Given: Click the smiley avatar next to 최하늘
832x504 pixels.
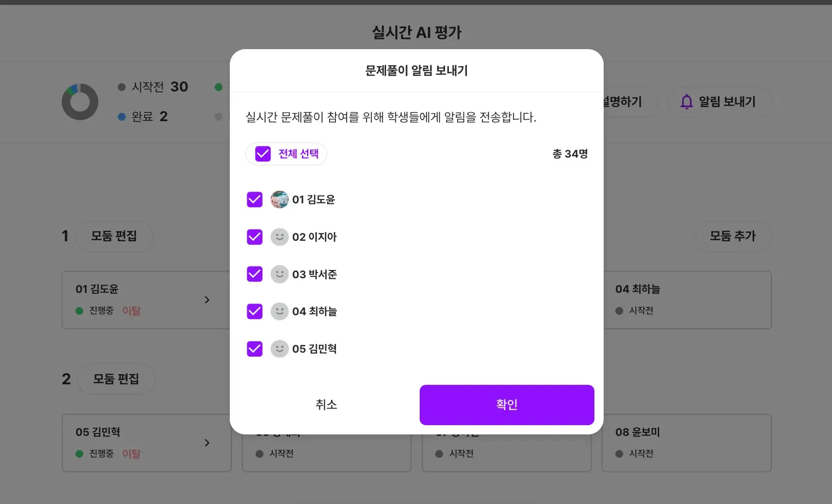Looking at the screenshot, I should 279,311.
